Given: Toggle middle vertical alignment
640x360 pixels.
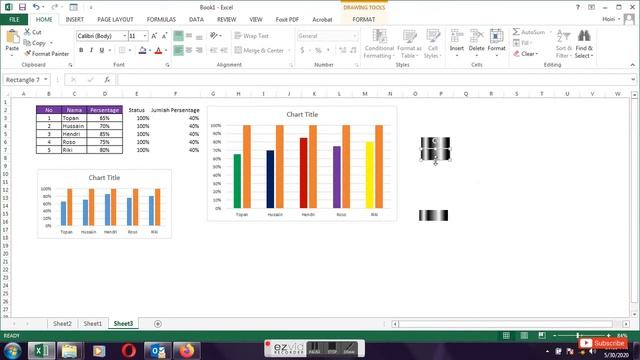Looking at the screenshot, I should [189, 36].
